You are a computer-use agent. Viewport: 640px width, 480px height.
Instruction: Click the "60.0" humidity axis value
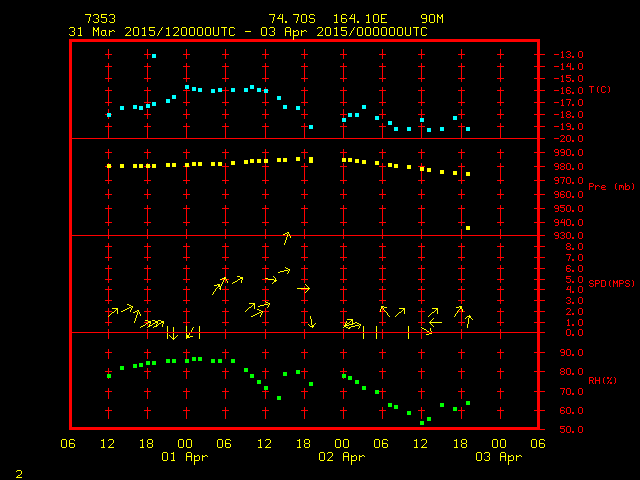571,411
